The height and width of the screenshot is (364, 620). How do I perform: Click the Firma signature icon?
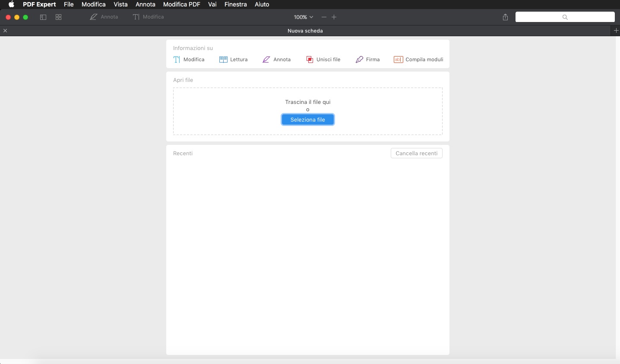pyautogui.click(x=359, y=60)
